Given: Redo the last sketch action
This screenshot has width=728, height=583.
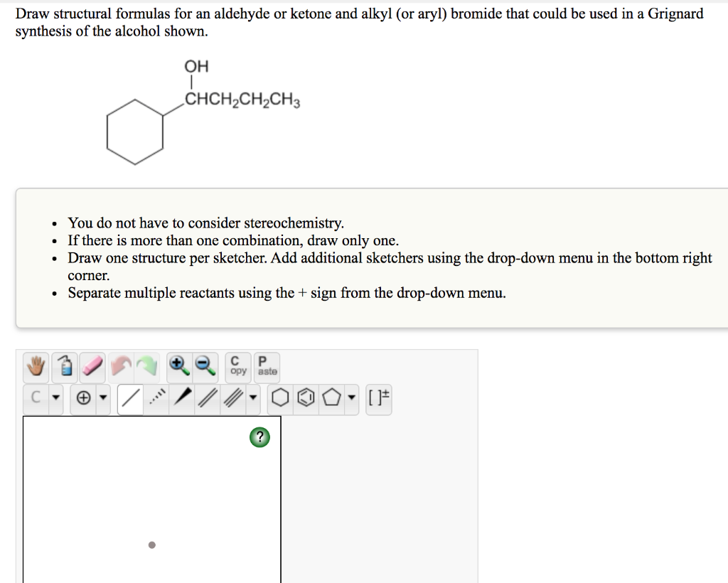Looking at the screenshot, I should click(148, 366).
